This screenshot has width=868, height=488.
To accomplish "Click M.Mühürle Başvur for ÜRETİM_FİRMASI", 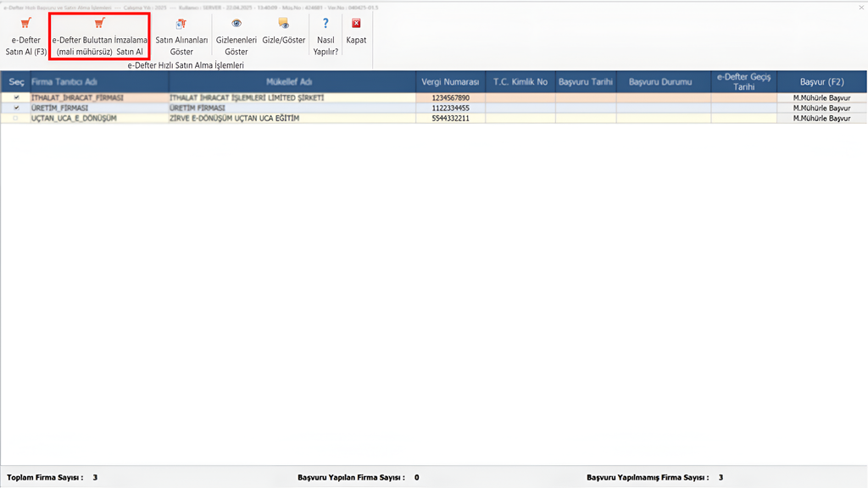I will pyautogui.click(x=821, y=108).
